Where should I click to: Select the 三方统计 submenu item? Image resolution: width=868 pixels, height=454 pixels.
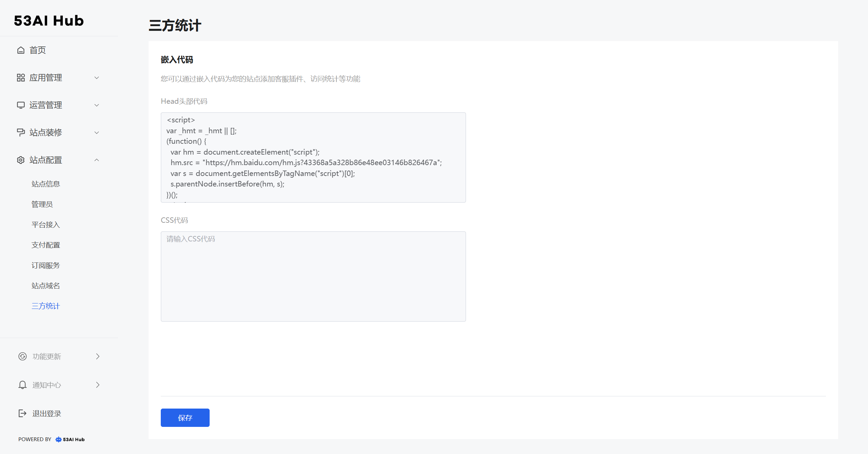point(46,306)
